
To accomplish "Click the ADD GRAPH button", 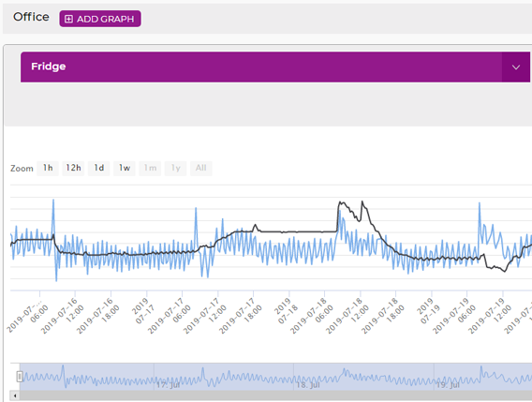I will (100, 19).
